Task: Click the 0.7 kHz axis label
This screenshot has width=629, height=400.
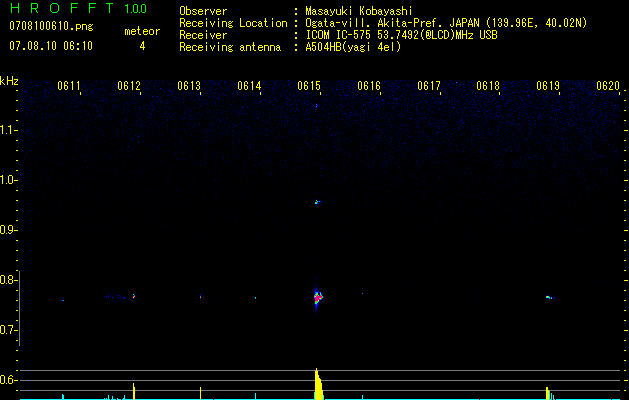Action: (7, 330)
